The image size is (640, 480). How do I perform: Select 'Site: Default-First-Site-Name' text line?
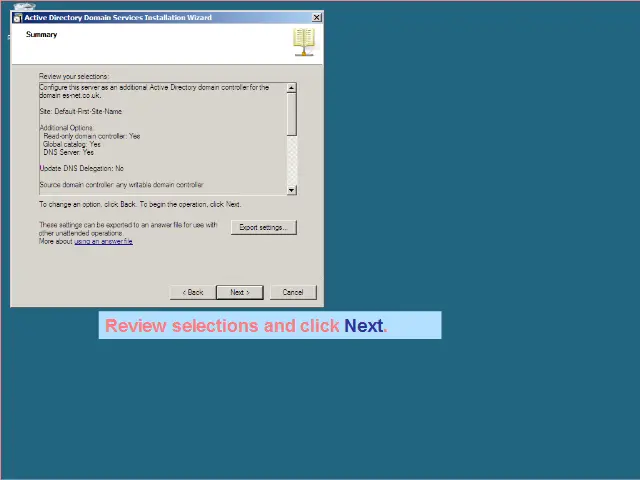pos(81,111)
